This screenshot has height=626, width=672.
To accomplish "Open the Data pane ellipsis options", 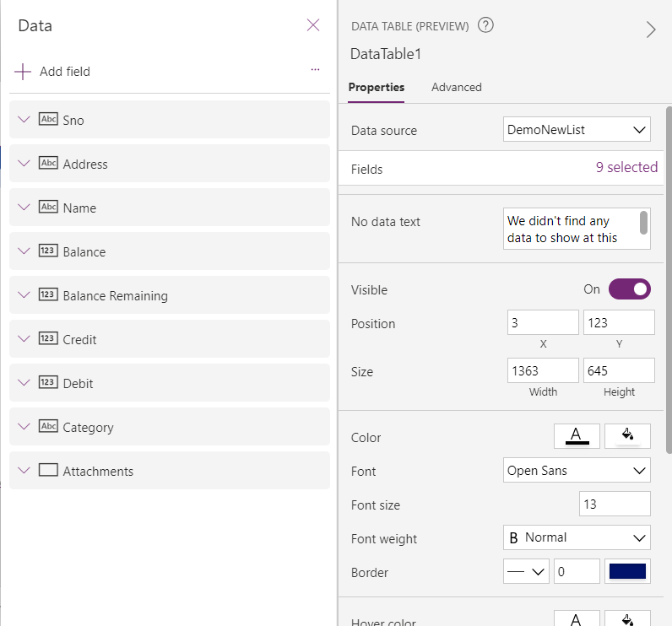I will (x=315, y=70).
